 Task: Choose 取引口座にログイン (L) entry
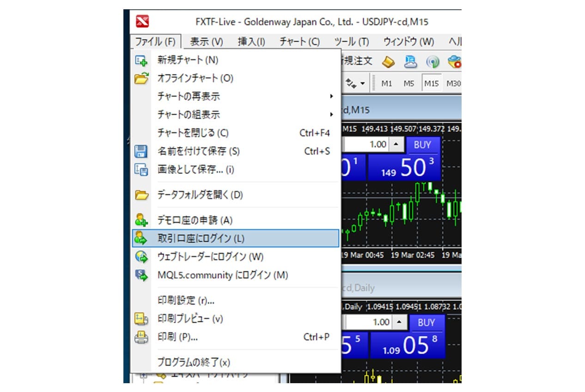tap(236, 239)
